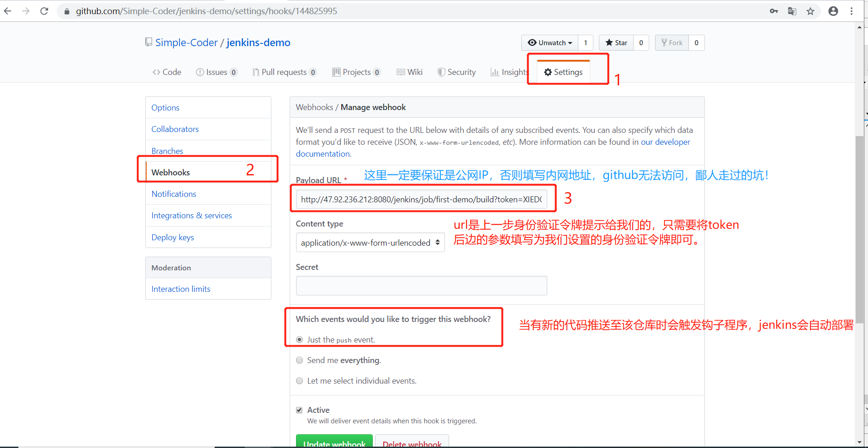Select 'Just the push event' radio

300,340
